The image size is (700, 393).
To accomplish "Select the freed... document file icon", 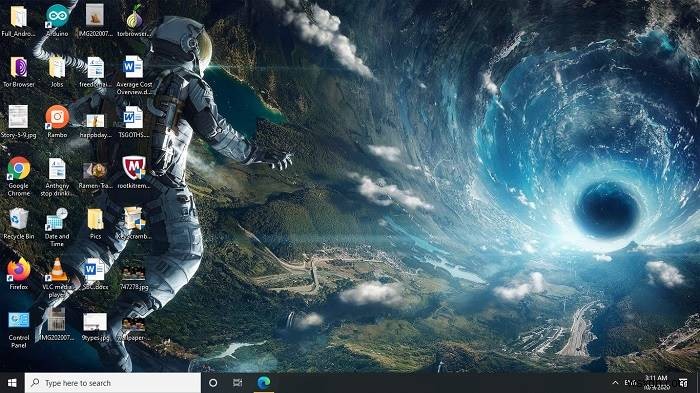I will point(95,67).
